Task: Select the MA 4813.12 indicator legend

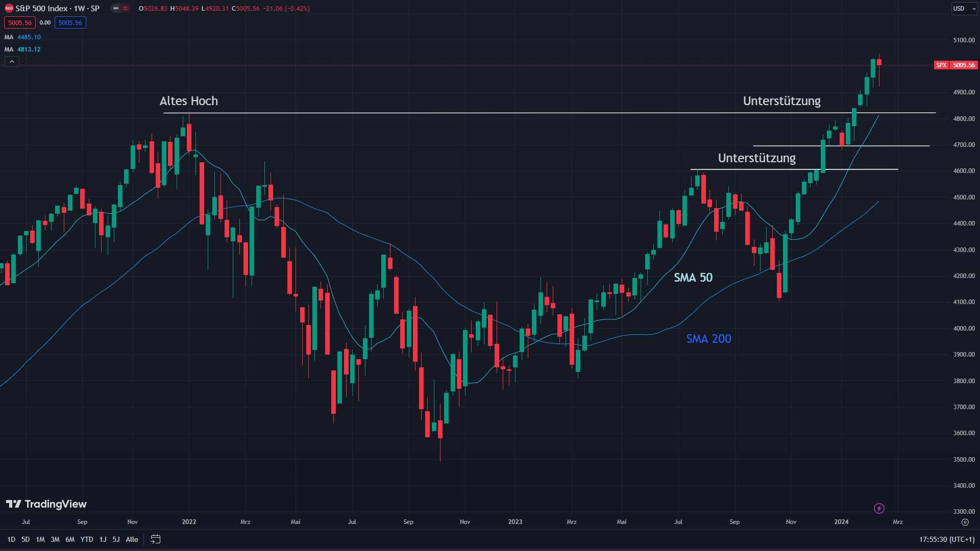Action: (22, 49)
